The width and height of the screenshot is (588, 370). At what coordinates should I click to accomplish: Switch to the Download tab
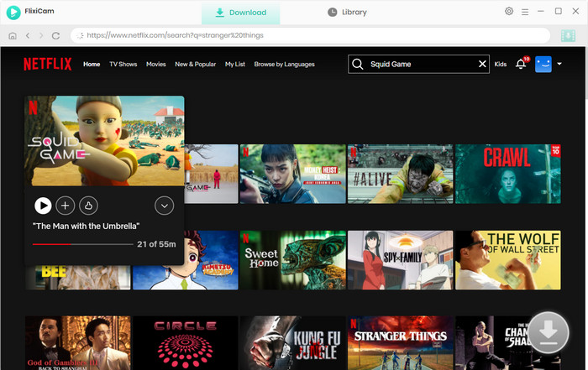coord(241,13)
